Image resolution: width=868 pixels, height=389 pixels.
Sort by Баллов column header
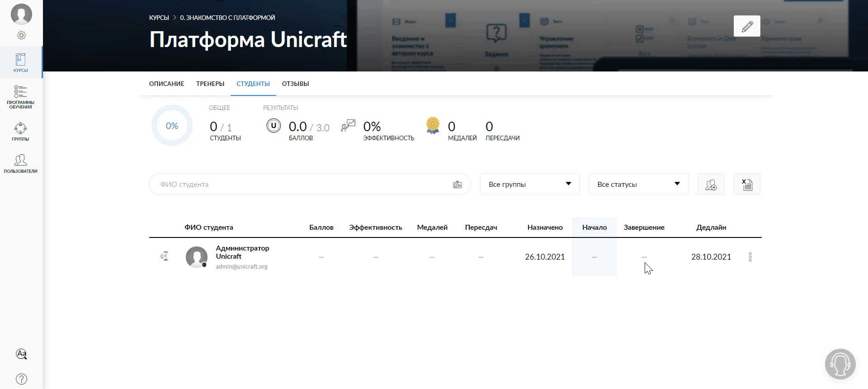pos(321,228)
